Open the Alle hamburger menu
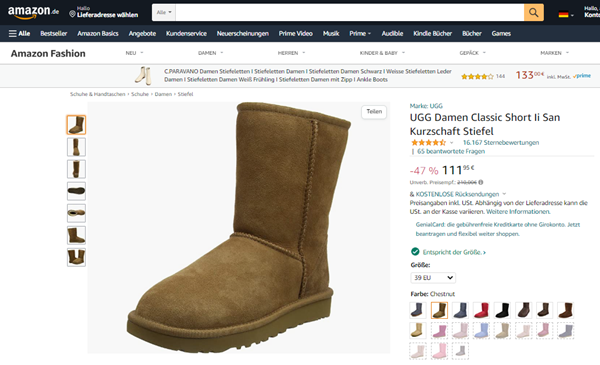600x365 pixels. (19, 34)
